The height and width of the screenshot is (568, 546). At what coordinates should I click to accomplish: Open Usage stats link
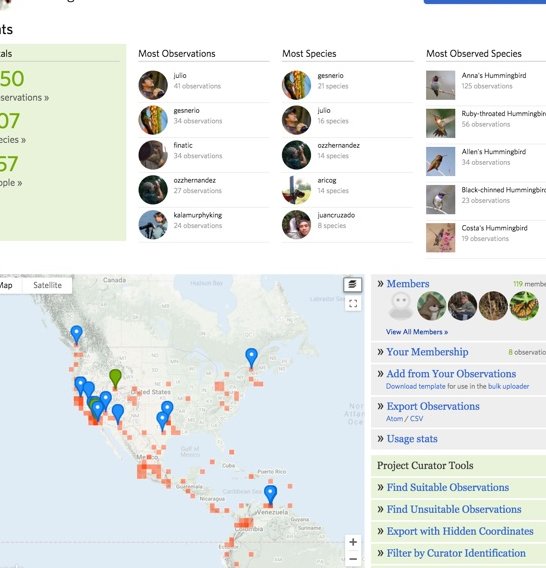point(412,439)
